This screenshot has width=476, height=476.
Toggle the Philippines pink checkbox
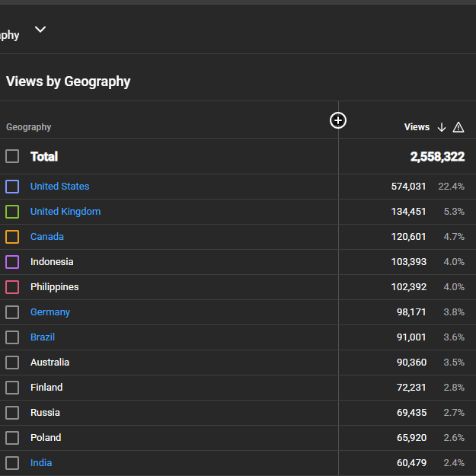[x=12, y=287]
